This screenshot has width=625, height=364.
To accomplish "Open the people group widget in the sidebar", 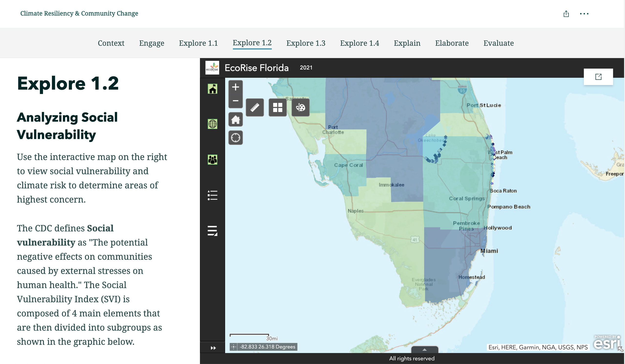I will [x=213, y=160].
